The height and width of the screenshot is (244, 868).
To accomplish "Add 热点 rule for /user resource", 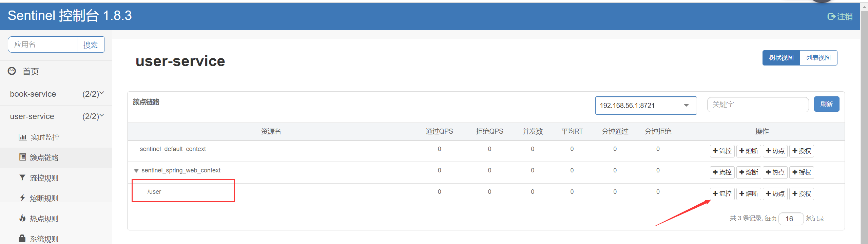I will coord(775,194).
